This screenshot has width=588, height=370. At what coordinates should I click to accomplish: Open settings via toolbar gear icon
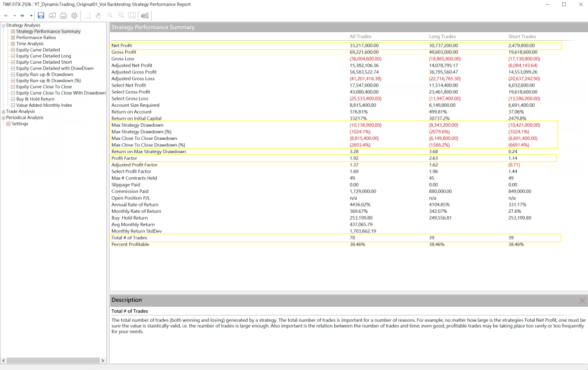pyautogui.click(x=74, y=15)
